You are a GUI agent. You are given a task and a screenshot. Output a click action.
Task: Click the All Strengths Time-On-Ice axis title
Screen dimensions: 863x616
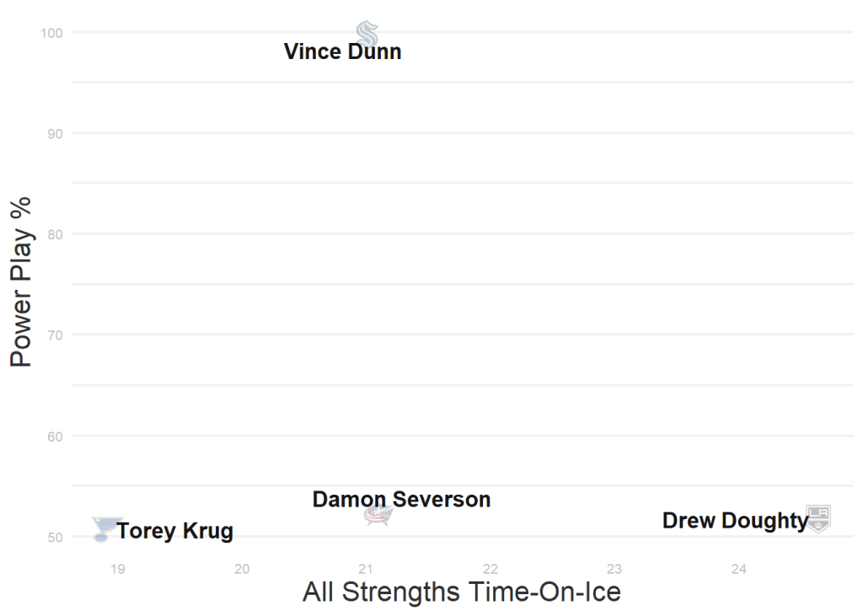[461, 592]
